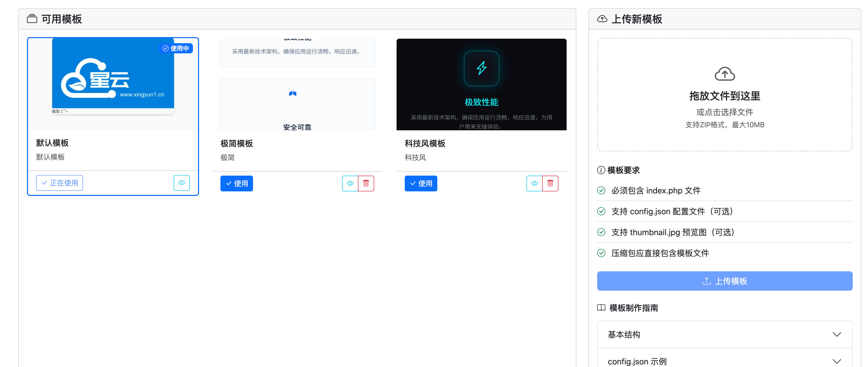Click check icon beside 支持 config.json 配置文件
Image resolution: width=868 pixels, height=367 pixels.
pyautogui.click(x=601, y=211)
